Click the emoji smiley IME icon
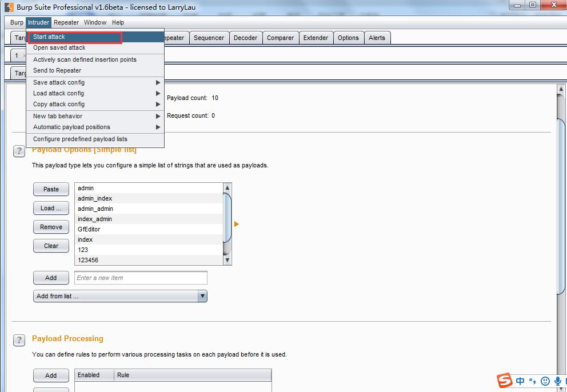This screenshot has height=392, width=567. (545, 381)
